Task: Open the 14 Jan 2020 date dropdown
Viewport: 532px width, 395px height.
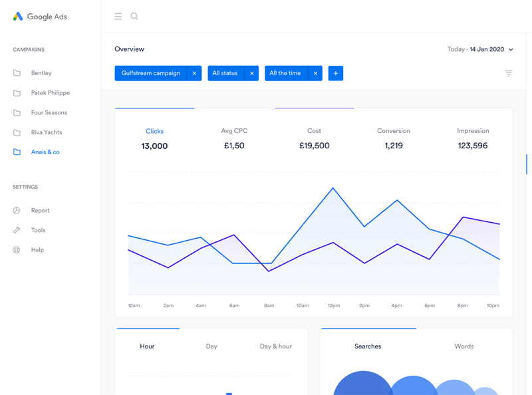Action: click(x=480, y=49)
